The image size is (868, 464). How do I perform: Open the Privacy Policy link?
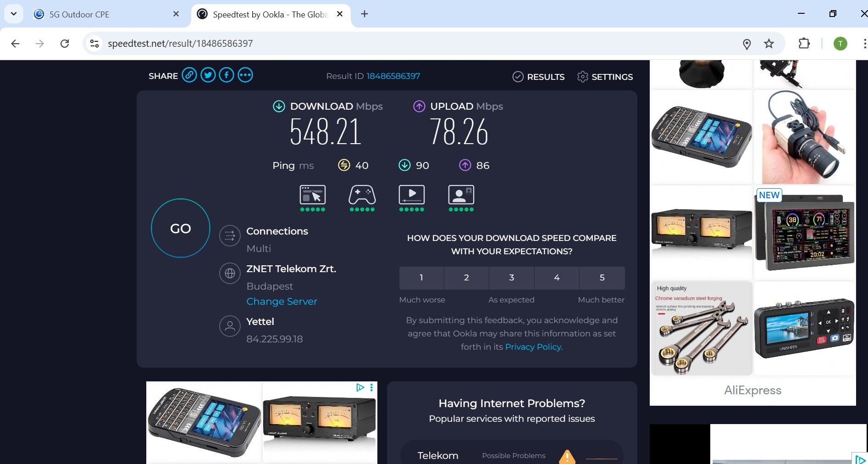click(533, 347)
